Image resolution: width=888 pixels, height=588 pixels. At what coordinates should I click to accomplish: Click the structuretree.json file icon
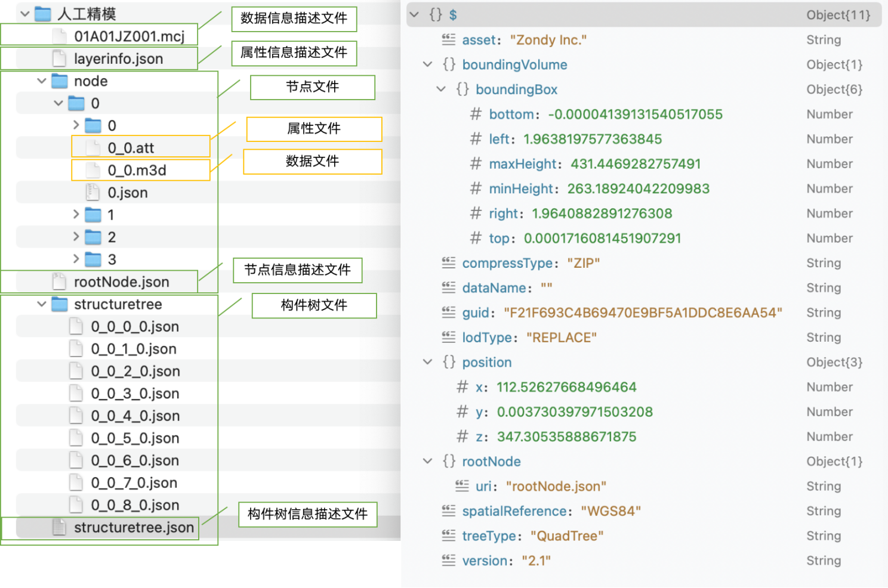click(59, 527)
